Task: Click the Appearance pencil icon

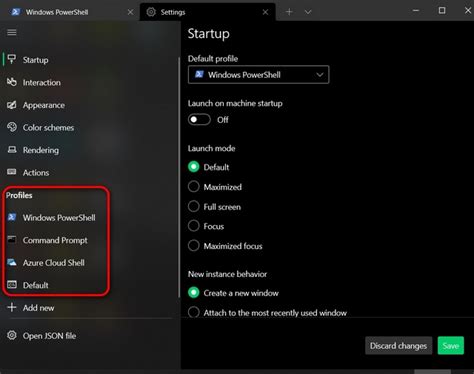Action: pos(12,105)
